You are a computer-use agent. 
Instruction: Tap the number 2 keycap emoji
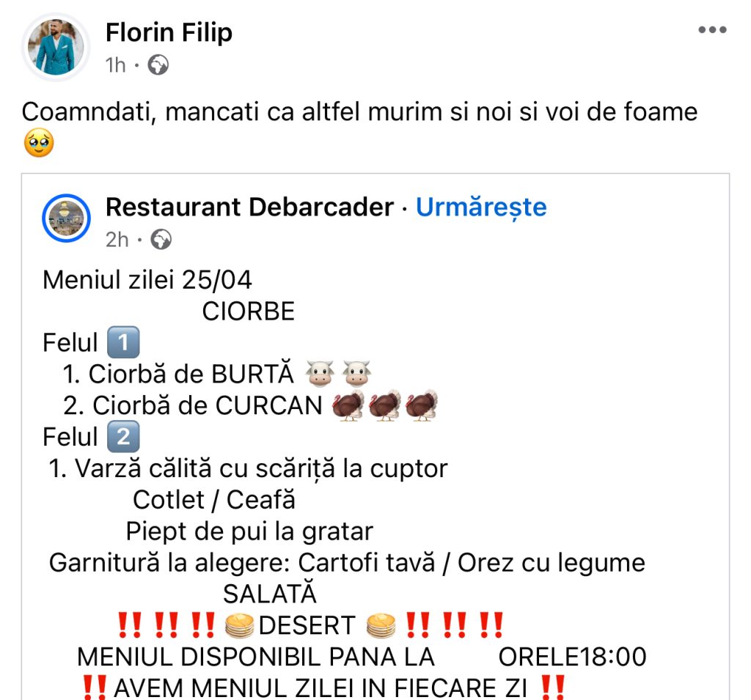coord(123,437)
